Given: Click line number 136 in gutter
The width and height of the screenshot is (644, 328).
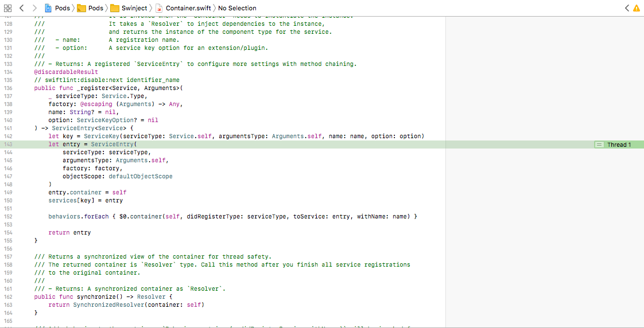Looking at the screenshot, I should 8,88.
